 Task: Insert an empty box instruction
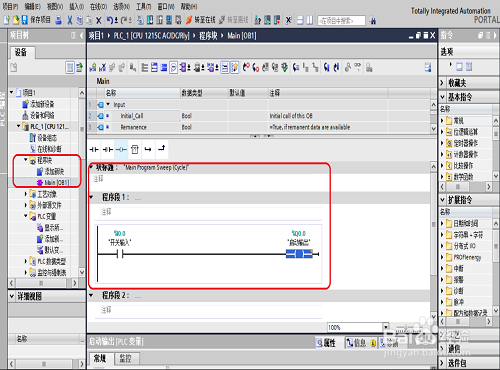135,149
